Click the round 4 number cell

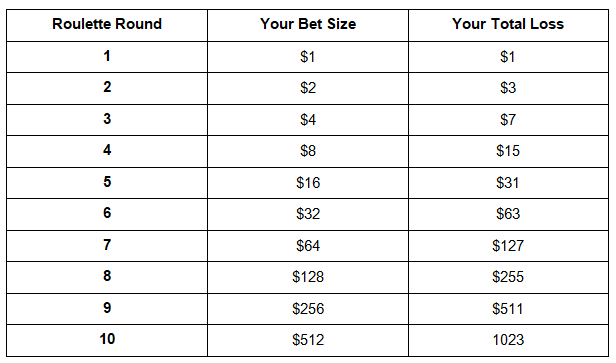(107, 152)
